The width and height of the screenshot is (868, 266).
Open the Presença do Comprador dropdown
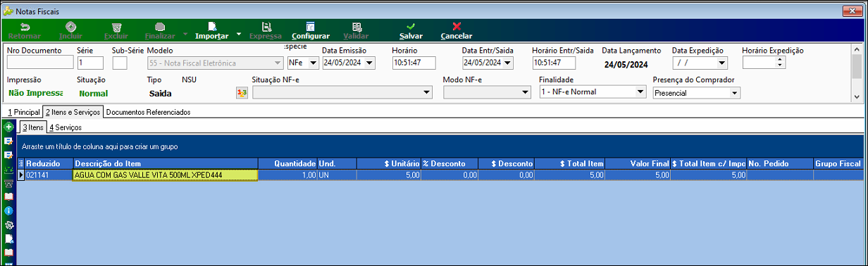pyautogui.click(x=734, y=93)
